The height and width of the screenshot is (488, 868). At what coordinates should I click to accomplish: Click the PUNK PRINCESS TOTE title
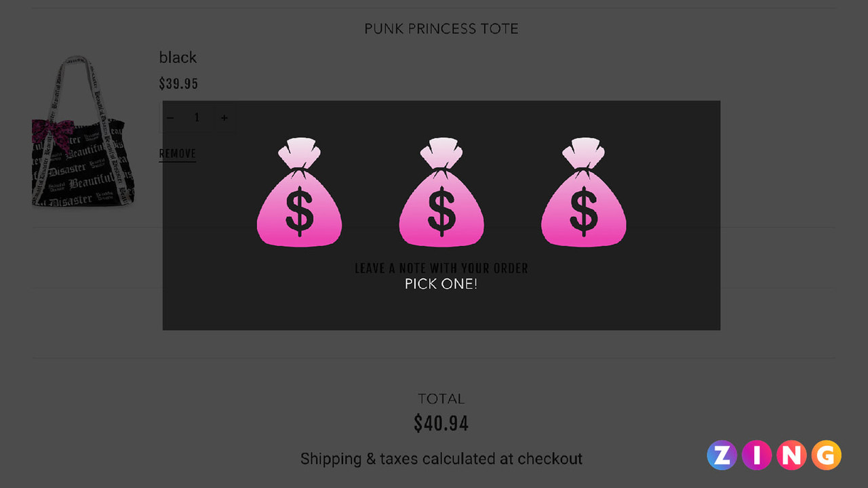(x=441, y=28)
